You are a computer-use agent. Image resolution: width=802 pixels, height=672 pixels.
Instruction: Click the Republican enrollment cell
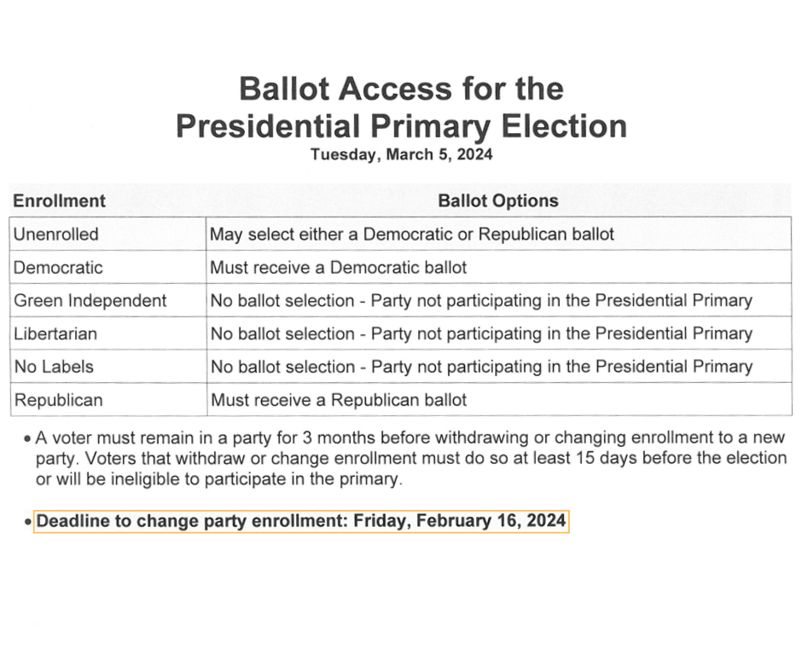click(108, 400)
